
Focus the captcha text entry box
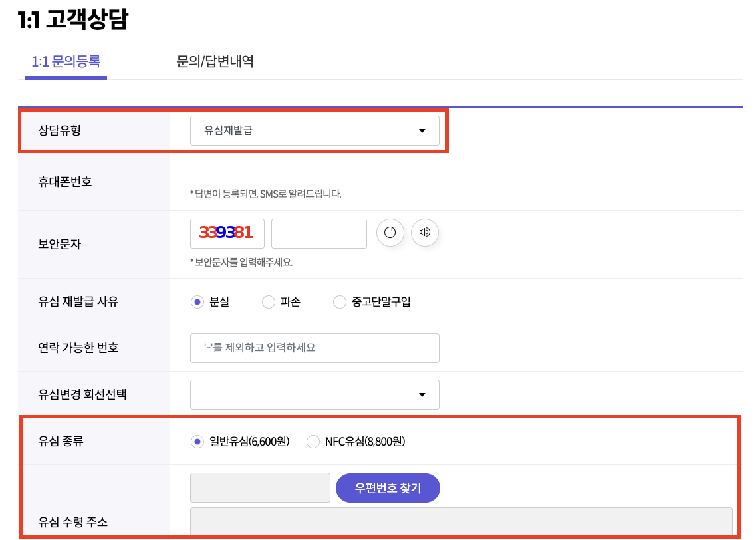coord(319,233)
